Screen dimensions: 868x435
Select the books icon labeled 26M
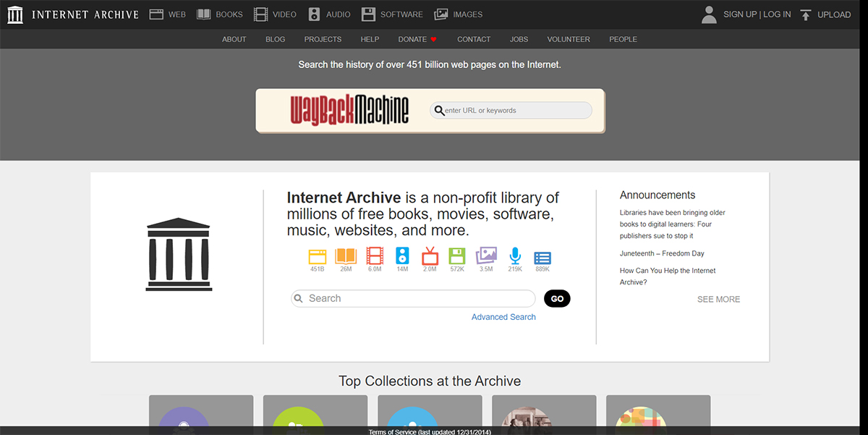point(346,256)
